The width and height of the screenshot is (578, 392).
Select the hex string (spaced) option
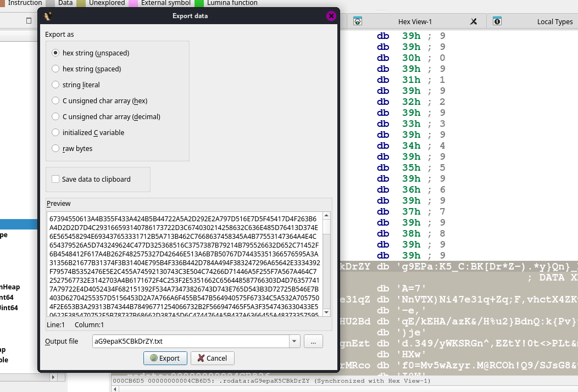point(55,69)
